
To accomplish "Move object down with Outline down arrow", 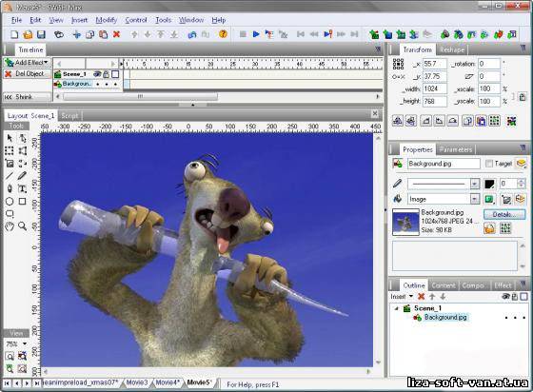I will [x=443, y=297].
